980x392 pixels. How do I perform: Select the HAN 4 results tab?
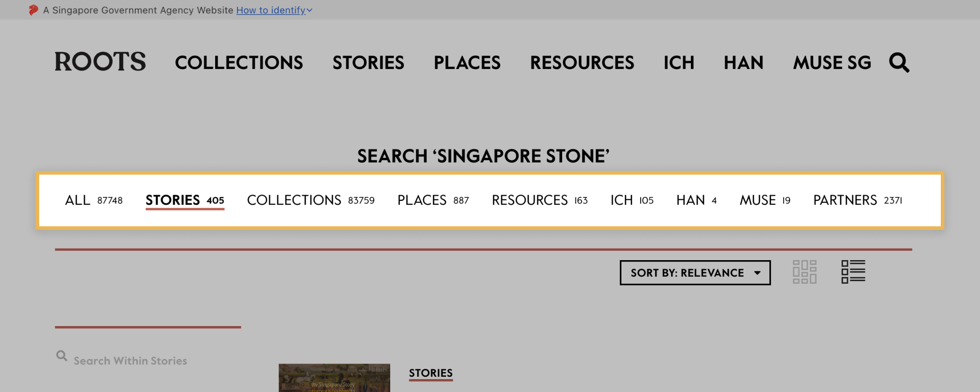point(696,200)
